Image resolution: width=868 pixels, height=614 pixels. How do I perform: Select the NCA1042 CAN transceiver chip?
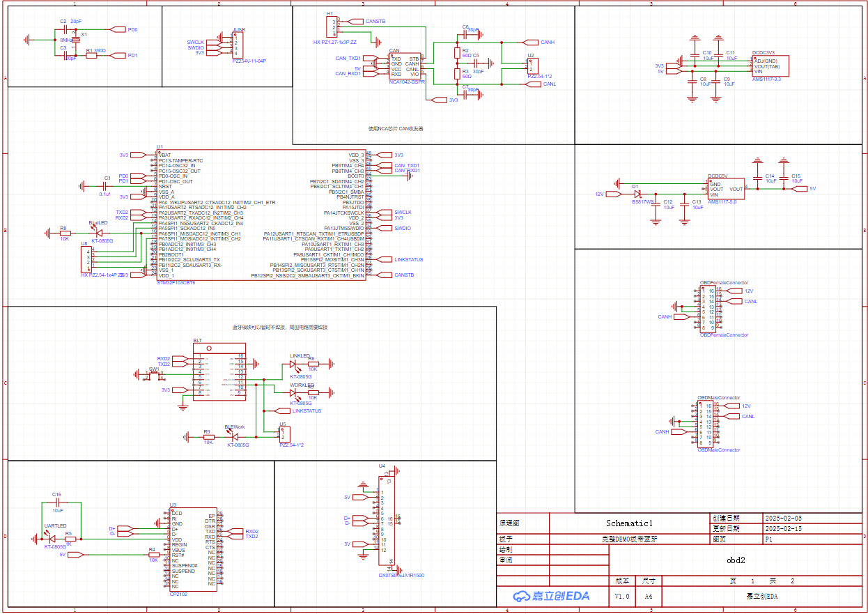[x=405, y=66]
